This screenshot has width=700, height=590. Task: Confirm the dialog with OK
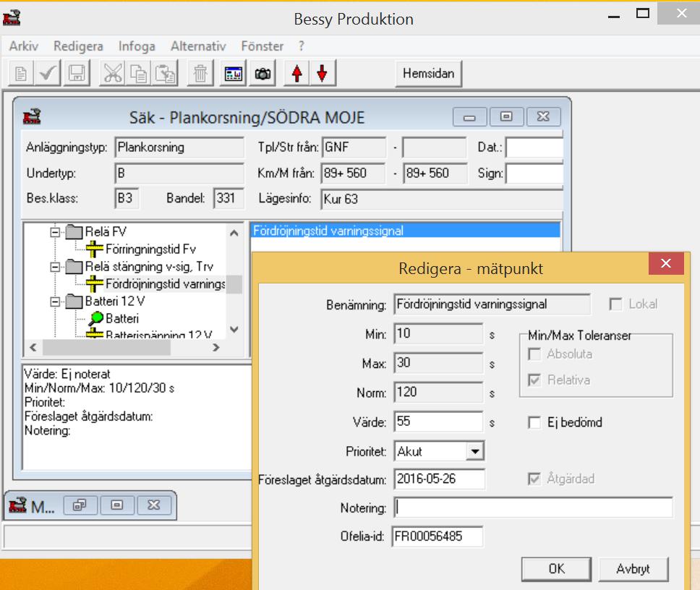click(x=556, y=569)
